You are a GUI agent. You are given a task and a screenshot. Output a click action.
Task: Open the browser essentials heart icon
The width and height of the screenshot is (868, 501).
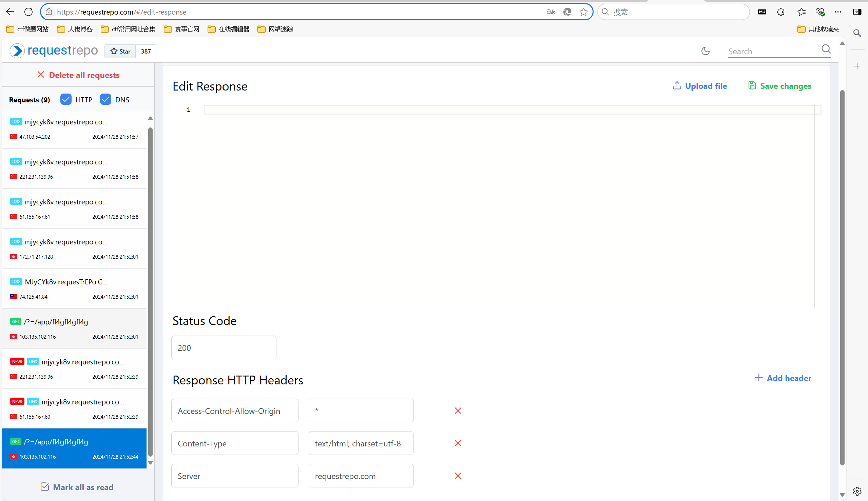[820, 12]
